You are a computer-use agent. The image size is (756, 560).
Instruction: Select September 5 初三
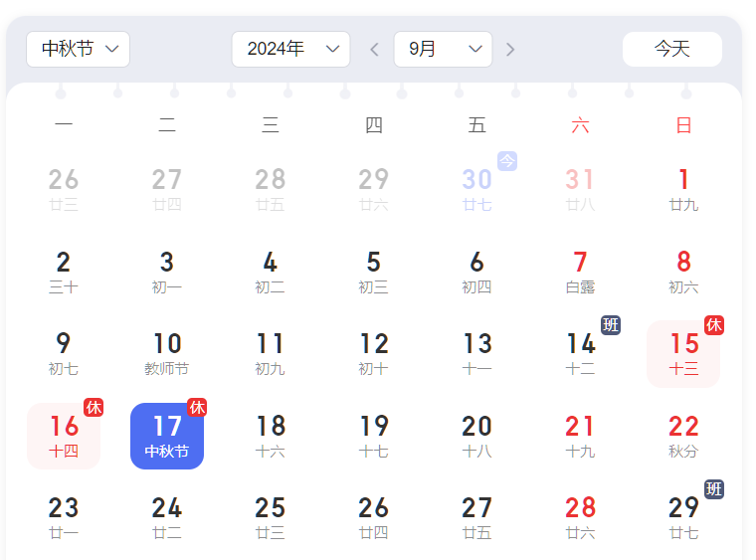pyautogui.click(x=374, y=272)
